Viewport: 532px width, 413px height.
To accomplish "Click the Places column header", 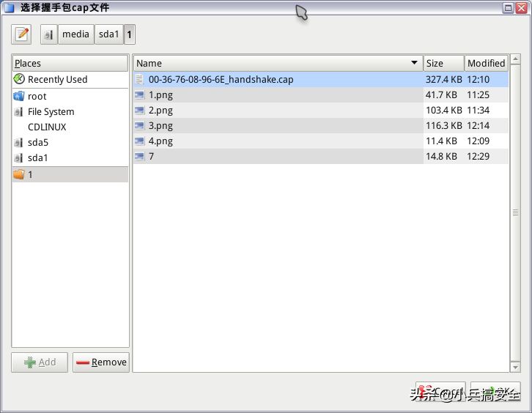I will click(70, 64).
